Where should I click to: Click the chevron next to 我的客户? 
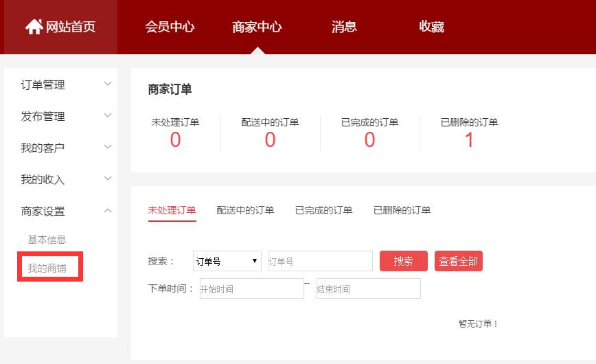[108, 147]
